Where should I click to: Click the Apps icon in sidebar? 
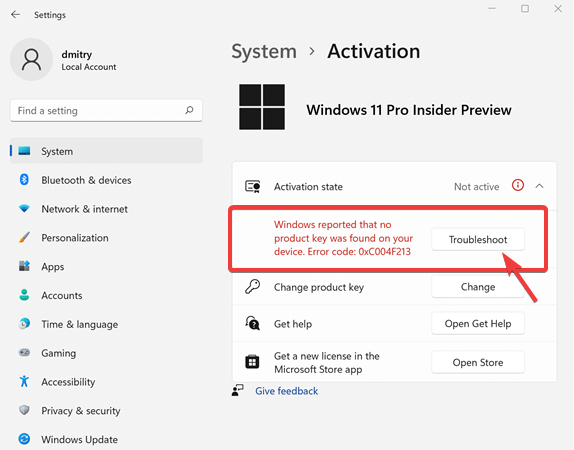click(24, 266)
